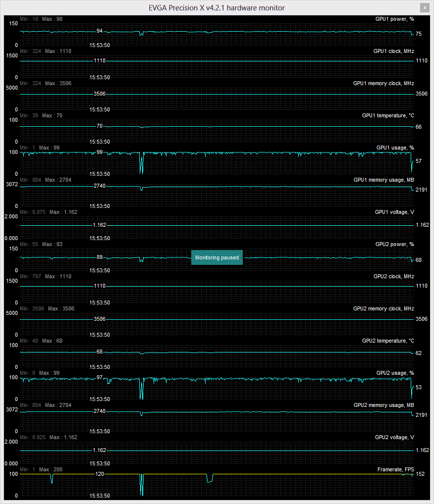Screen dimensions: 434x504
Task: Select the 'GPU2 power, %' graph label
Action: (x=394, y=244)
